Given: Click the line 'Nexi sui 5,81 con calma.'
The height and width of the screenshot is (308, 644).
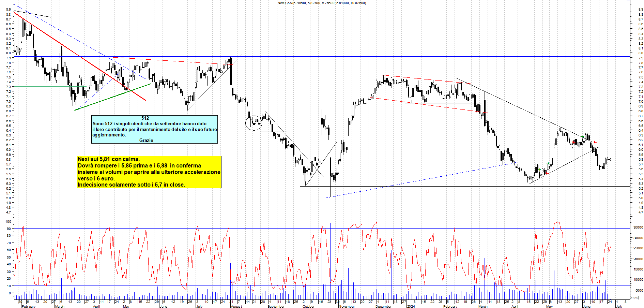Looking at the screenshot, I should (x=109, y=159).
